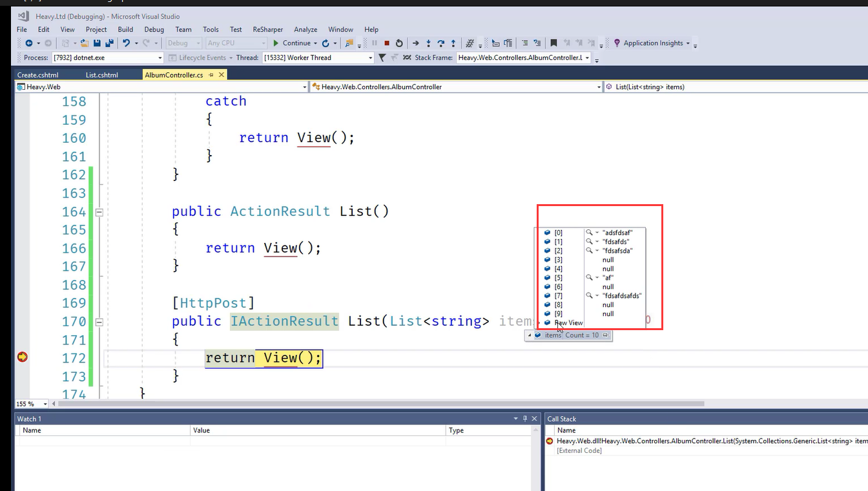Viewport: 868px width, 491px height.
Task: Open the Watch 1 window options dropdown arrow
Action: (515, 419)
